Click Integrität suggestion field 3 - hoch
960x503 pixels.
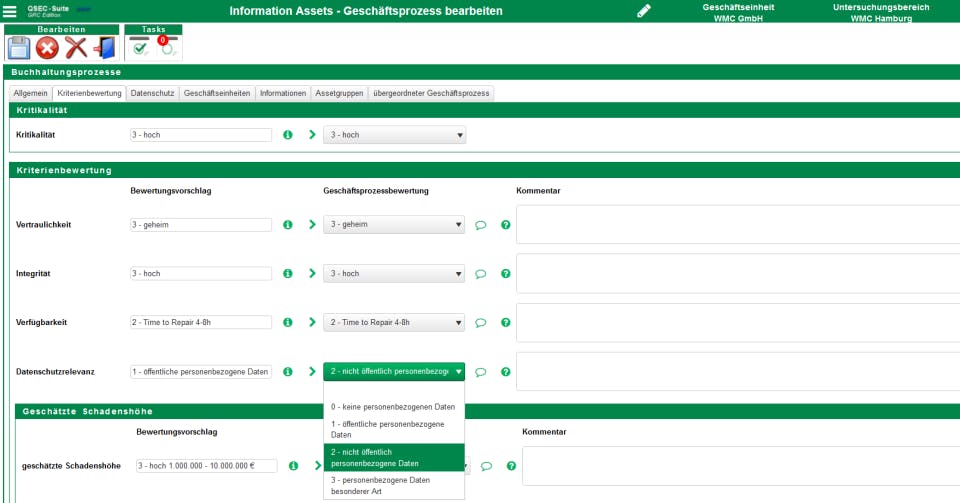(201, 274)
